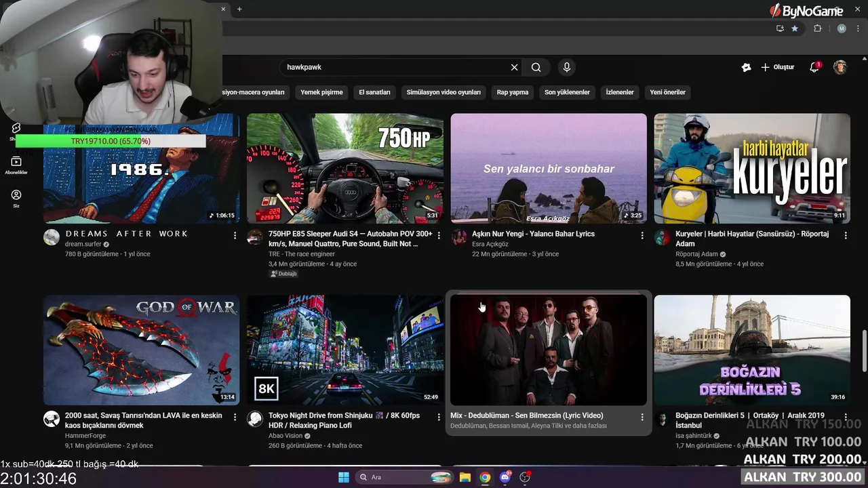This screenshot has width=868, height=488.
Task: Open the Windows Start menu
Action: coord(344,477)
